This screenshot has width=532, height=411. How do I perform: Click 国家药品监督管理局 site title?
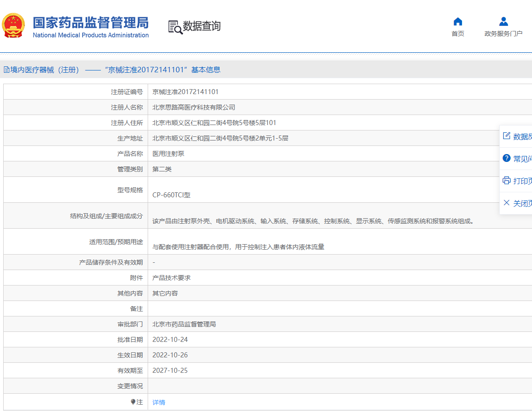(90, 23)
